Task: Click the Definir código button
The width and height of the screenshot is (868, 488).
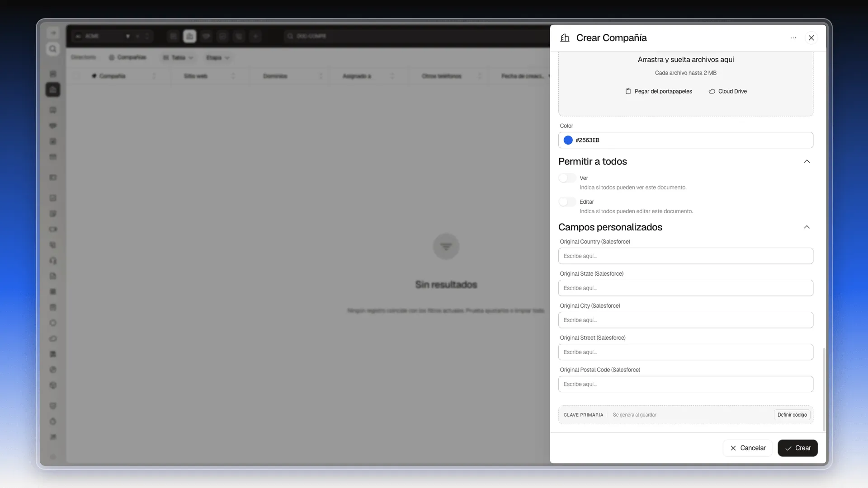Action: pyautogui.click(x=792, y=415)
